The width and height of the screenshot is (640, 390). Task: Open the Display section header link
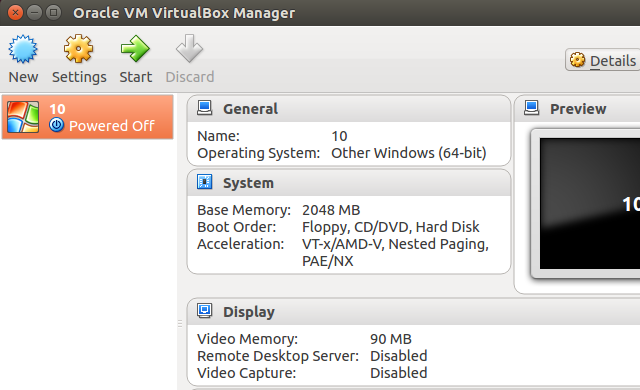coord(249,312)
